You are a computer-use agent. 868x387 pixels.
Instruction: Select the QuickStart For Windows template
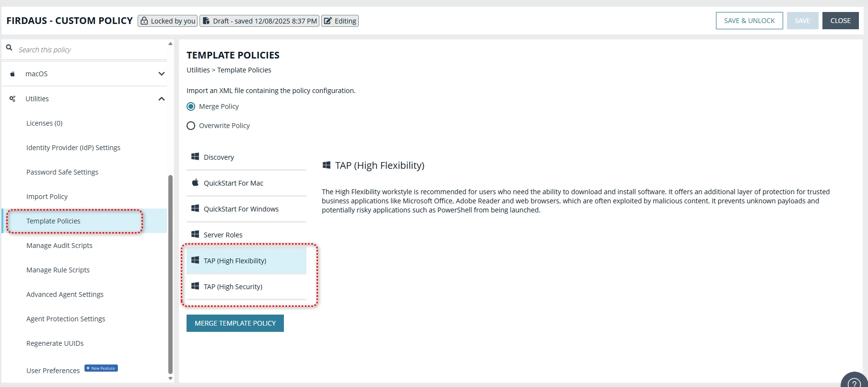point(246,209)
